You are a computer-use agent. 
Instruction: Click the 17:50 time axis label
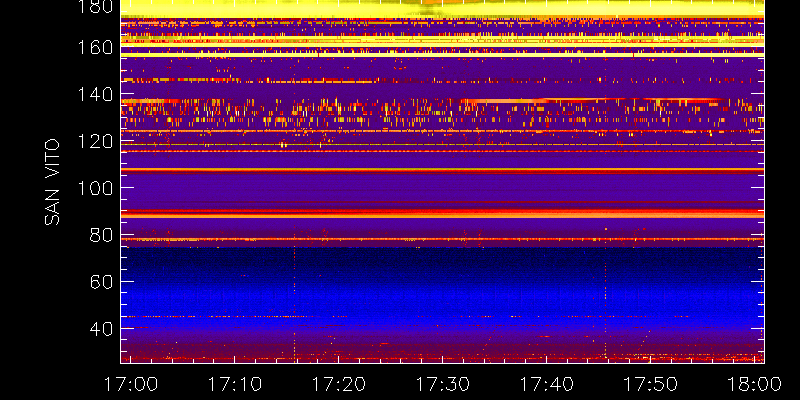pyautogui.click(x=651, y=384)
